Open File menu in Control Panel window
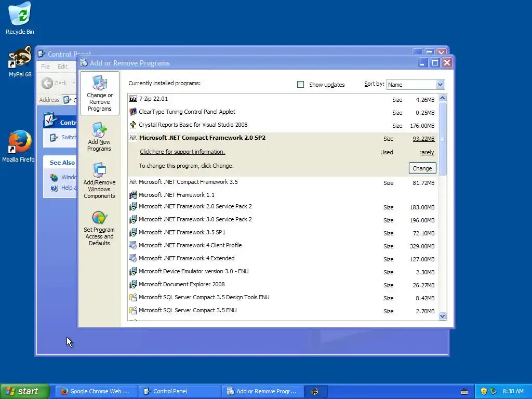532x399 pixels. click(45, 66)
